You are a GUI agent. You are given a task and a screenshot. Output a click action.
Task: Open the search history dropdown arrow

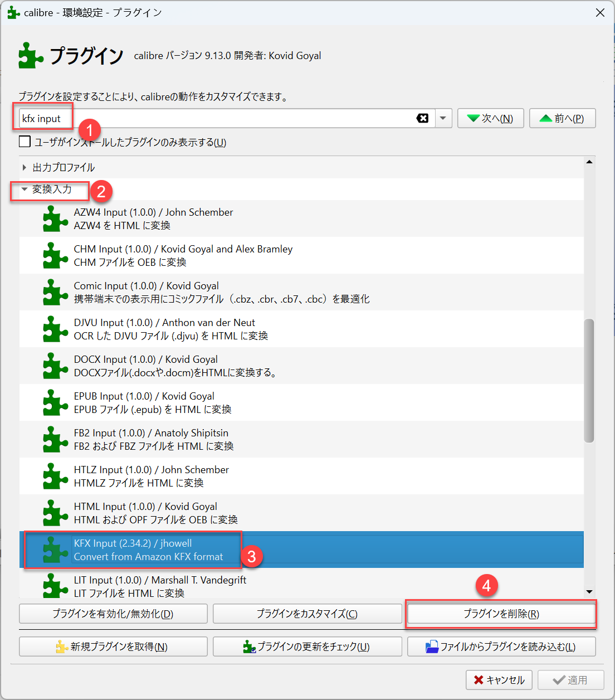tap(443, 118)
